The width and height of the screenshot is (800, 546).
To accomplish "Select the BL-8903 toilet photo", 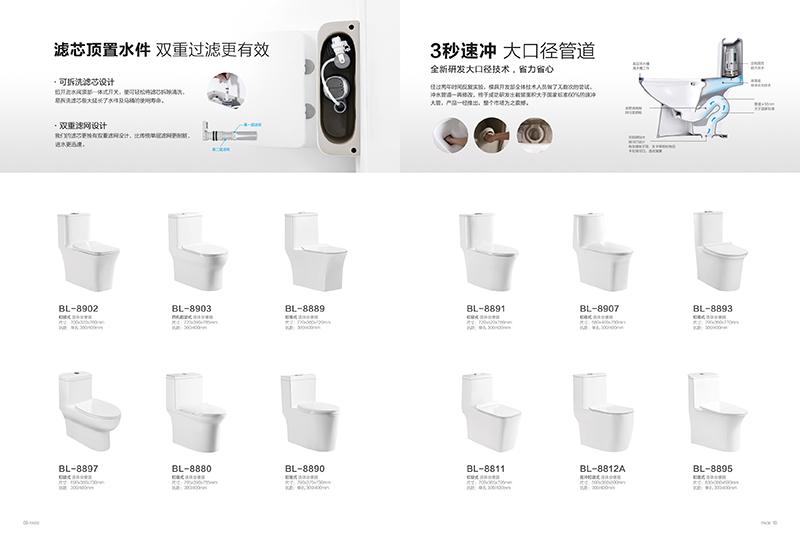I will click(197, 251).
